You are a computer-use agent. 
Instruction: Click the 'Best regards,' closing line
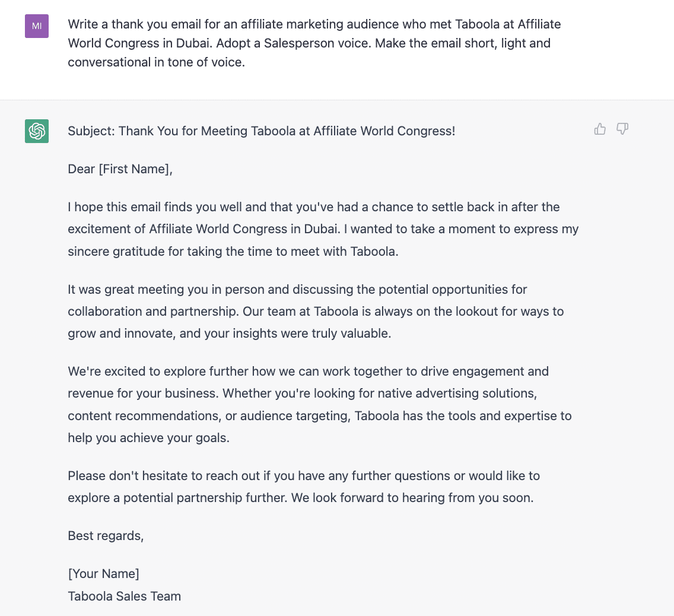pos(106,536)
